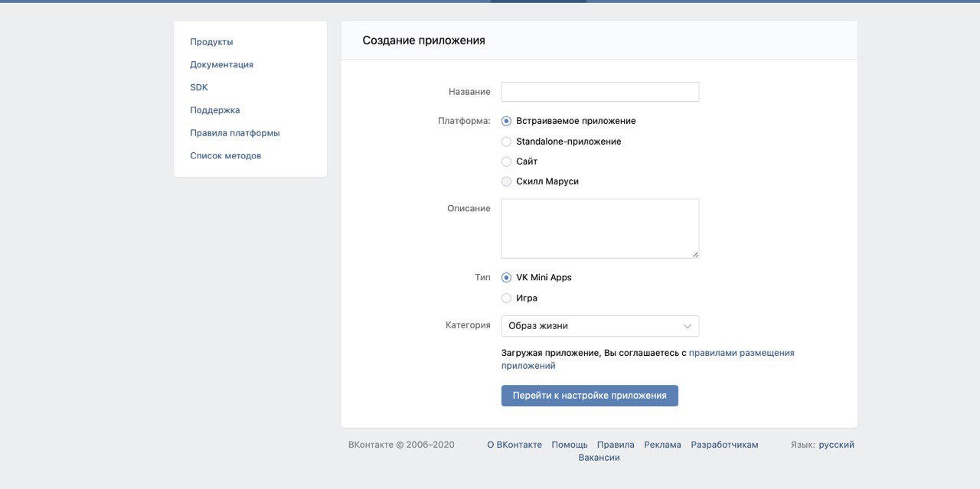Choose Игра as the app type
This screenshot has width=980, height=489.
coord(507,298)
